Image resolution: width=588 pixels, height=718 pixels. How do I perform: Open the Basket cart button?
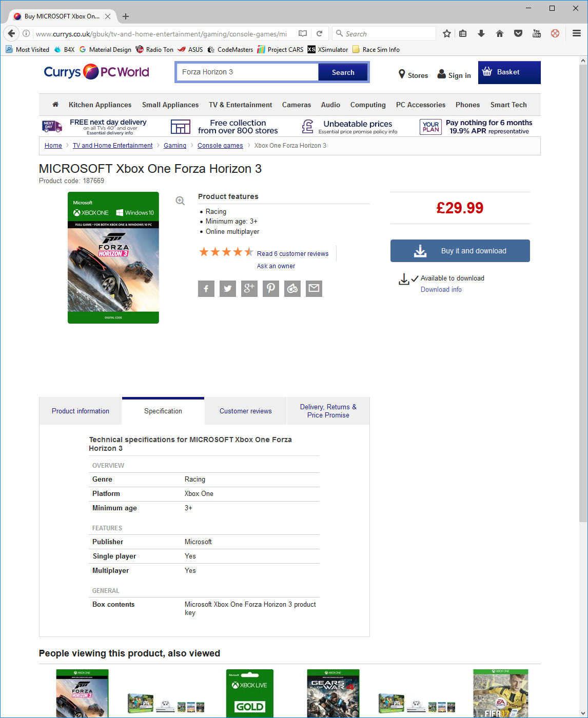tap(509, 72)
